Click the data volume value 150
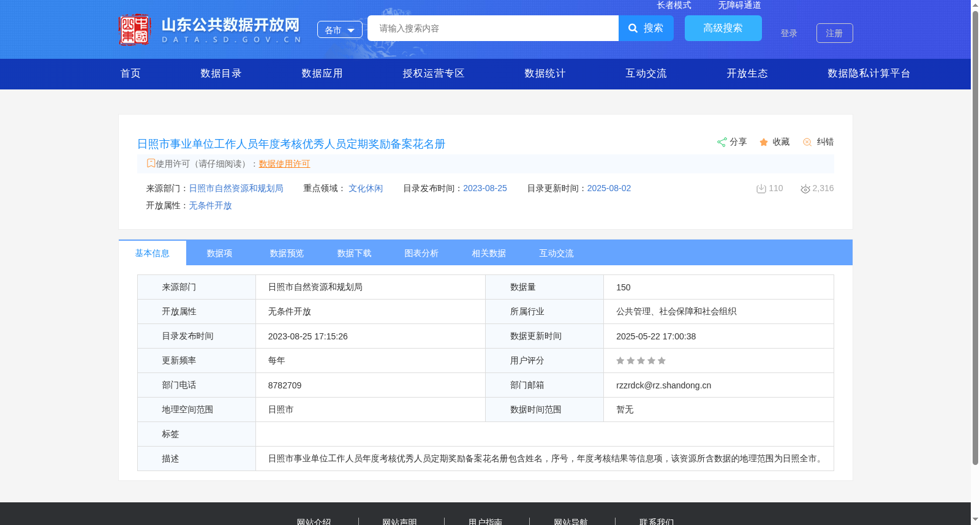 [x=624, y=287]
